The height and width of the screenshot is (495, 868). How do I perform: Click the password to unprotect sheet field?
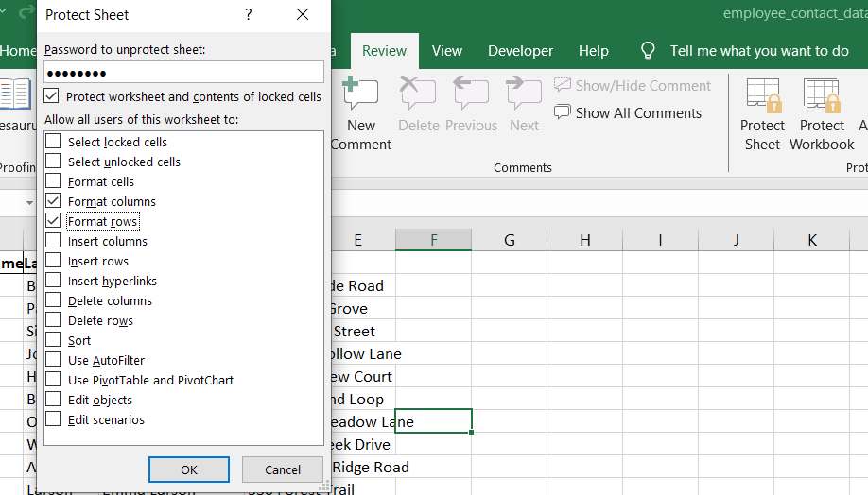pos(183,73)
